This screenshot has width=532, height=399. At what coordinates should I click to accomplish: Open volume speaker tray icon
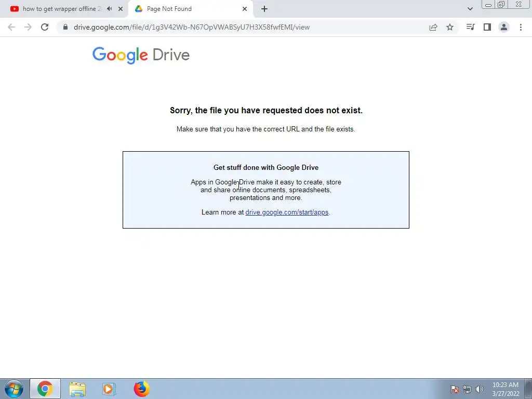[480, 389]
